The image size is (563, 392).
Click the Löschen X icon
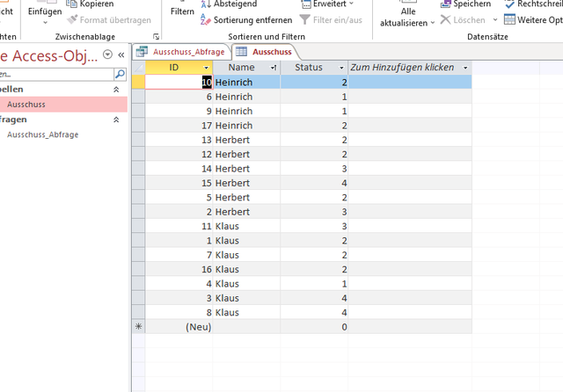445,19
